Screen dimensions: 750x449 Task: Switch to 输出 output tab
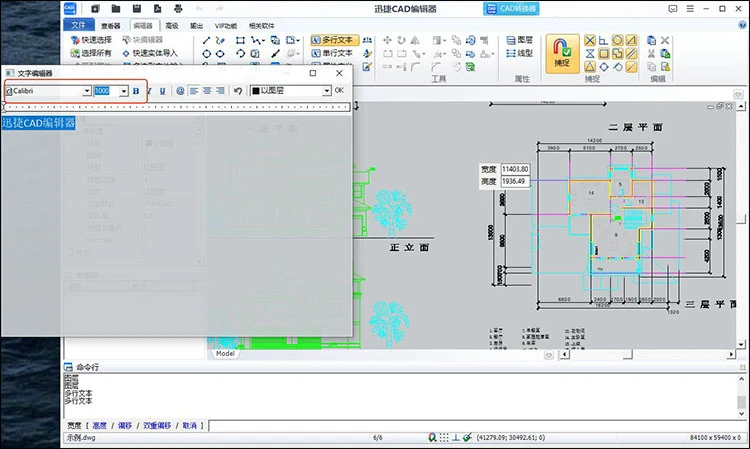tap(196, 26)
